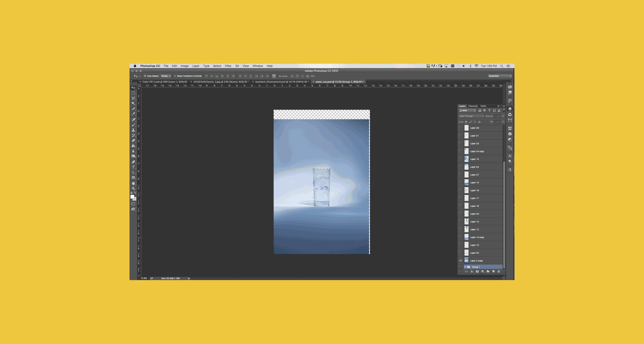Switch to nanotech_illustration2.psd document tab
The height and width of the screenshot is (344, 644).
(282, 82)
